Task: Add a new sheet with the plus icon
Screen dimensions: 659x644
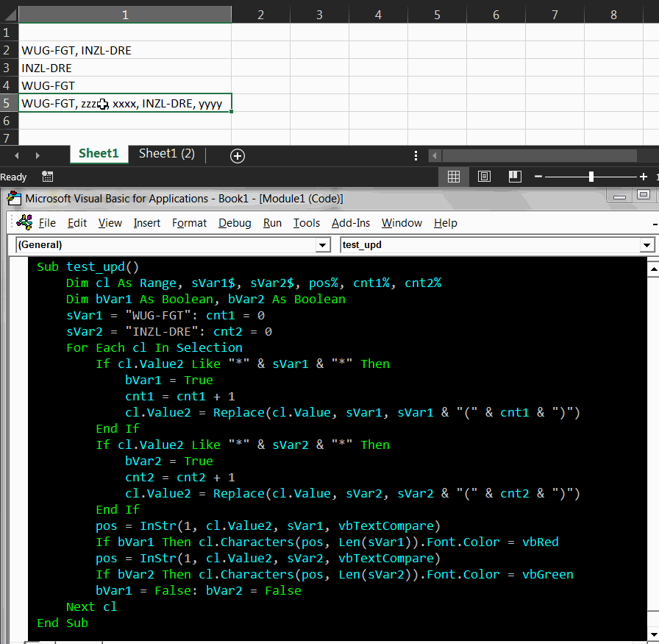Action: [237, 155]
